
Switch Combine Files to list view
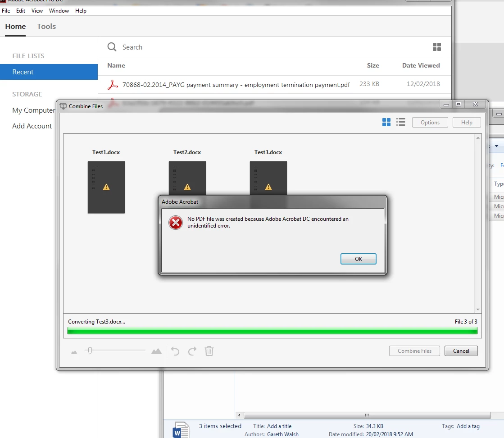(400, 122)
